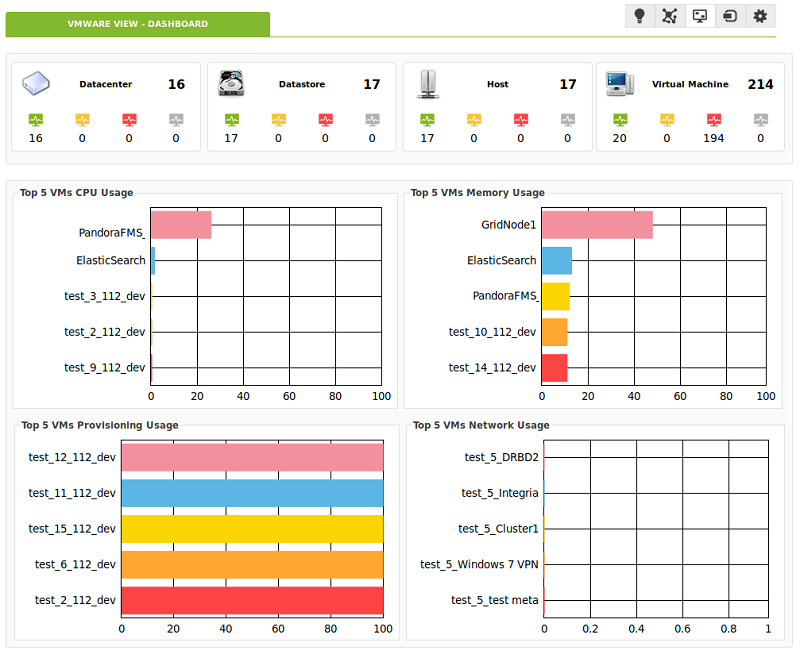The image size is (800, 654).
Task: Click yellow warning status icon under Datastore
Action: 279,120
